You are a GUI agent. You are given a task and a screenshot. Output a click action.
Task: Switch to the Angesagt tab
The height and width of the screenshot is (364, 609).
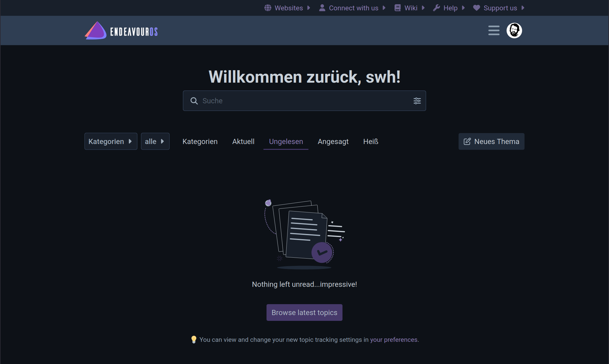333,142
